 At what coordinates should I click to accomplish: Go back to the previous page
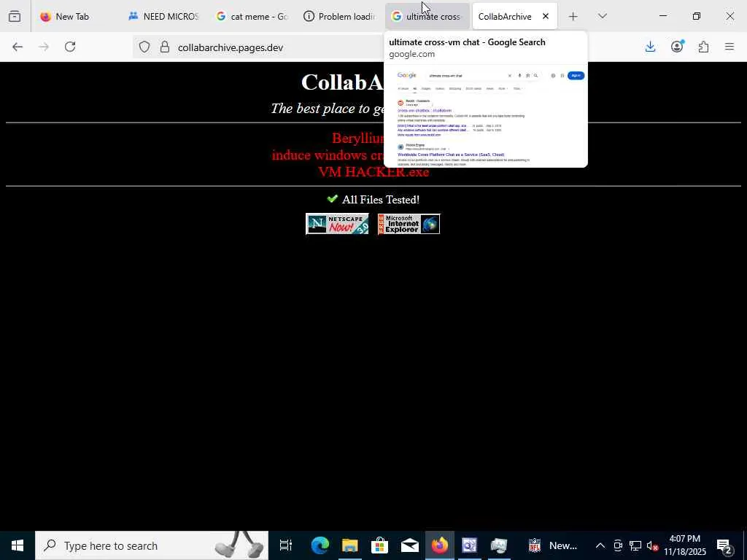[x=18, y=47]
